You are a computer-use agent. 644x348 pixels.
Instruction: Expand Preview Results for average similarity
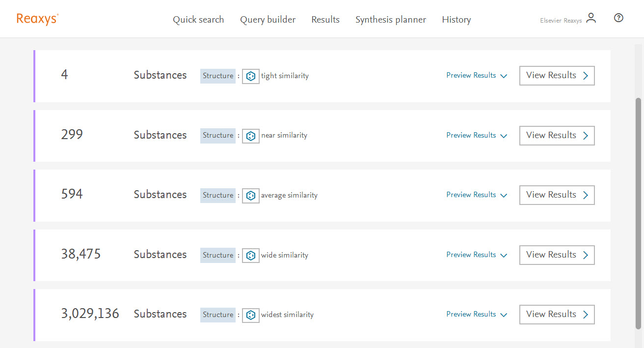pos(476,195)
